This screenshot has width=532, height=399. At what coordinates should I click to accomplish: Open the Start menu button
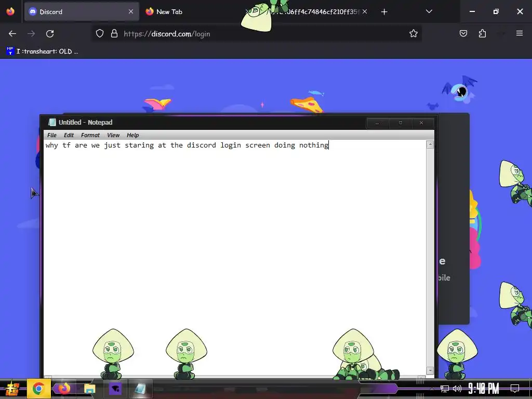click(12, 389)
